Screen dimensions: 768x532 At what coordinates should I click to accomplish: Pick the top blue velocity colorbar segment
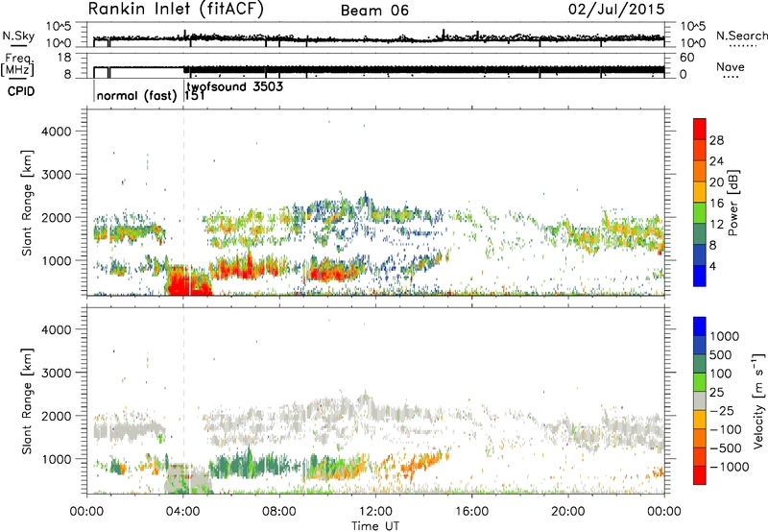coord(700,326)
